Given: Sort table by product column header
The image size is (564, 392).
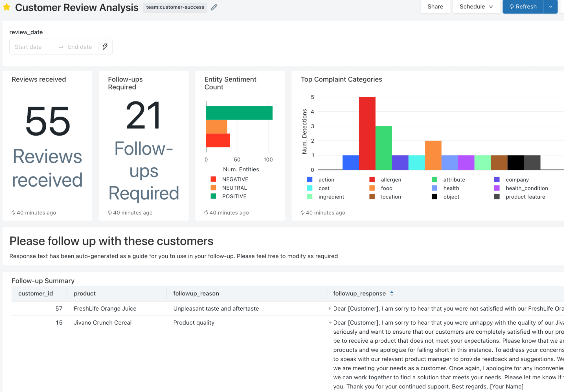Looking at the screenshot, I should 85,293.
